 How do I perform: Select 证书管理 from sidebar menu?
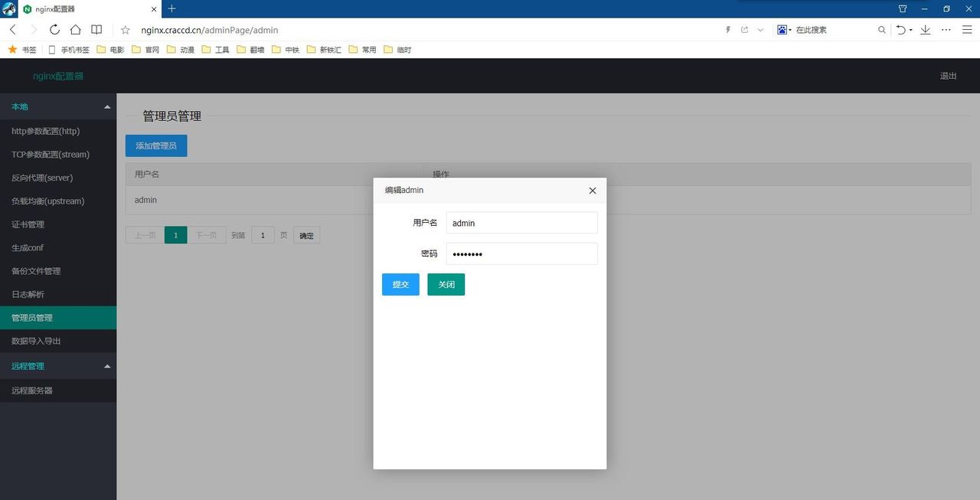pyautogui.click(x=28, y=224)
